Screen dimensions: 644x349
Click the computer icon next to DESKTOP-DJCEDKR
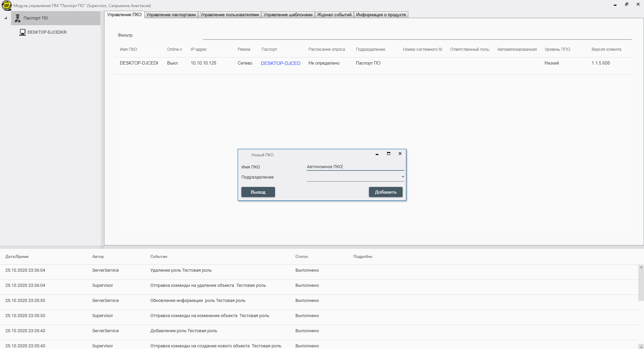[x=22, y=32]
